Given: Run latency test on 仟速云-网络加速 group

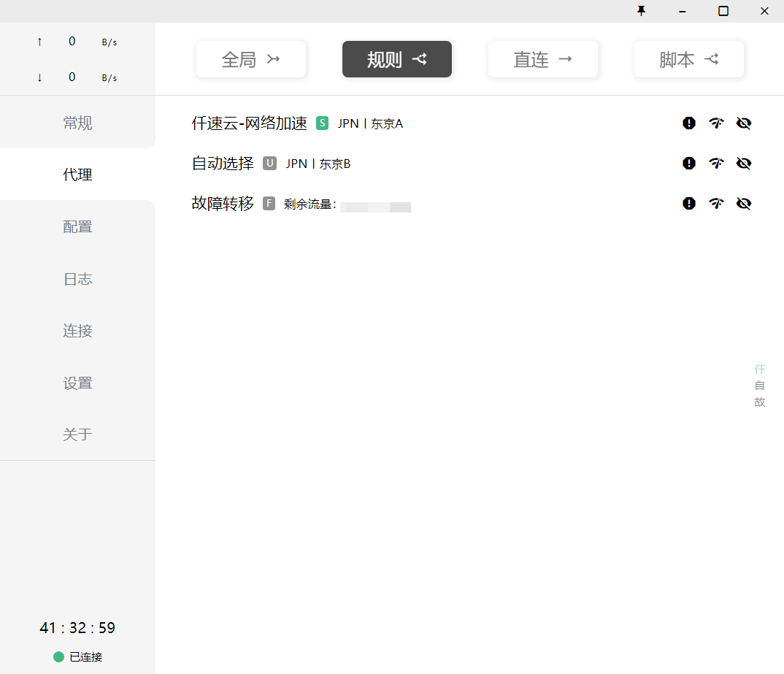Looking at the screenshot, I should (x=716, y=123).
